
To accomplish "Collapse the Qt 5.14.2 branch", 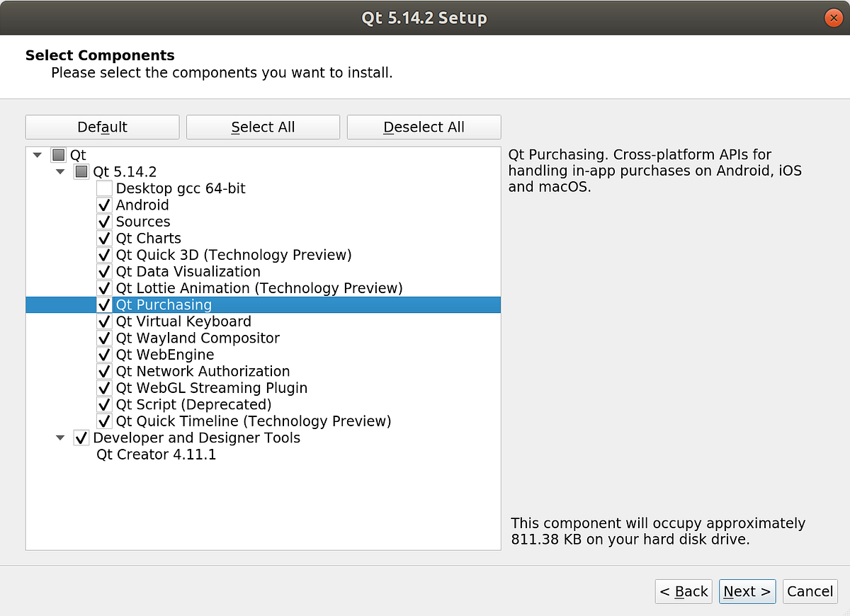I will click(x=60, y=171).
